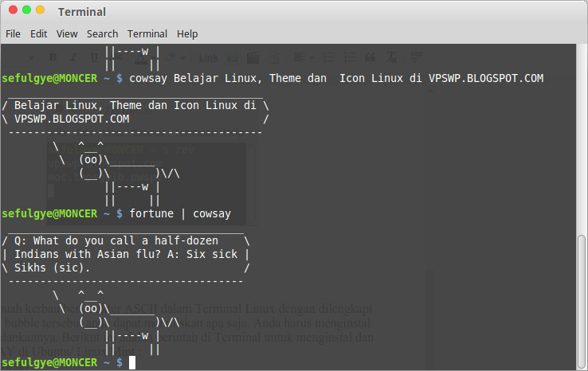The image size is (588, 371).
Task: Click the text color icon in the editor behind
Action: pyautogui.click(x=141, y=57)
